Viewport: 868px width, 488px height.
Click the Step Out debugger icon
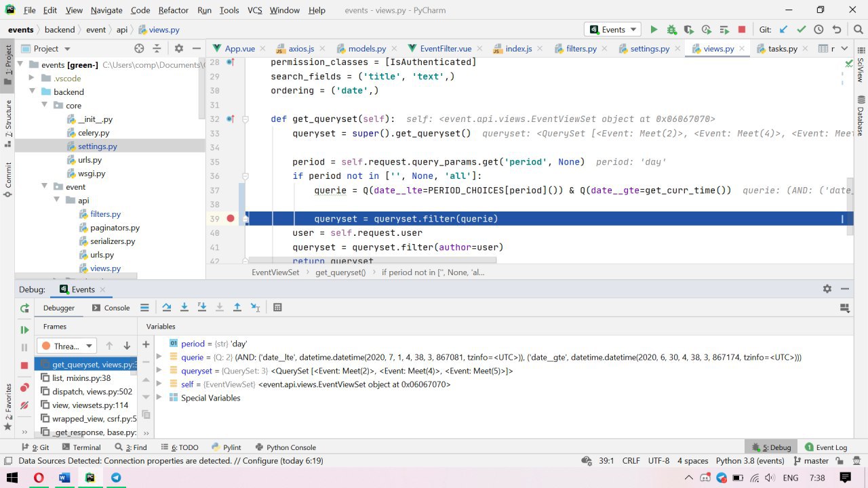point(237,307)
